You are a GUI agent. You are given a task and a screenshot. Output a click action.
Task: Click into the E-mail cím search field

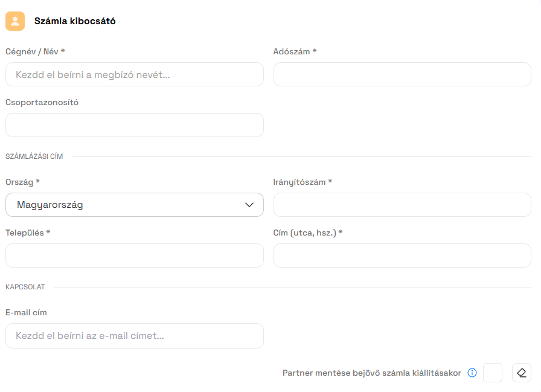[x=135, y=336]
